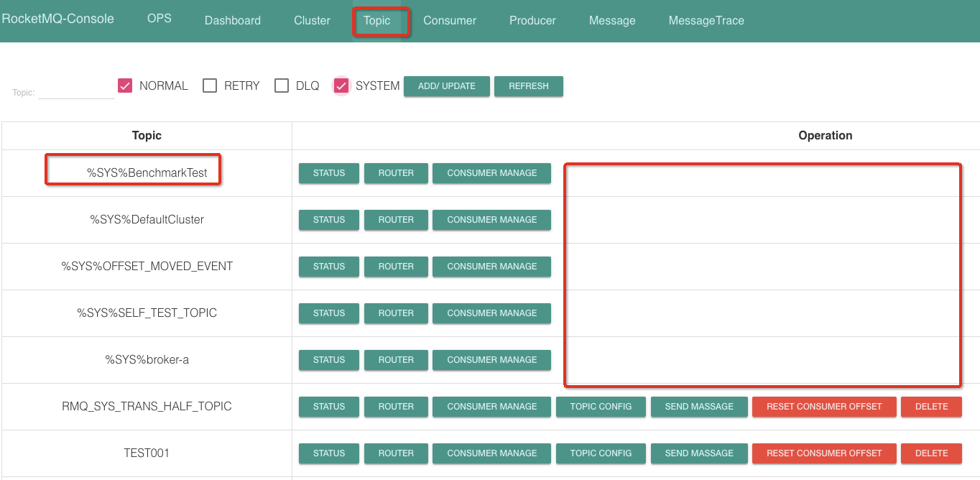Navigate to the Consumer tab
This screenshot has width=980, height=480.
[449, 20]
